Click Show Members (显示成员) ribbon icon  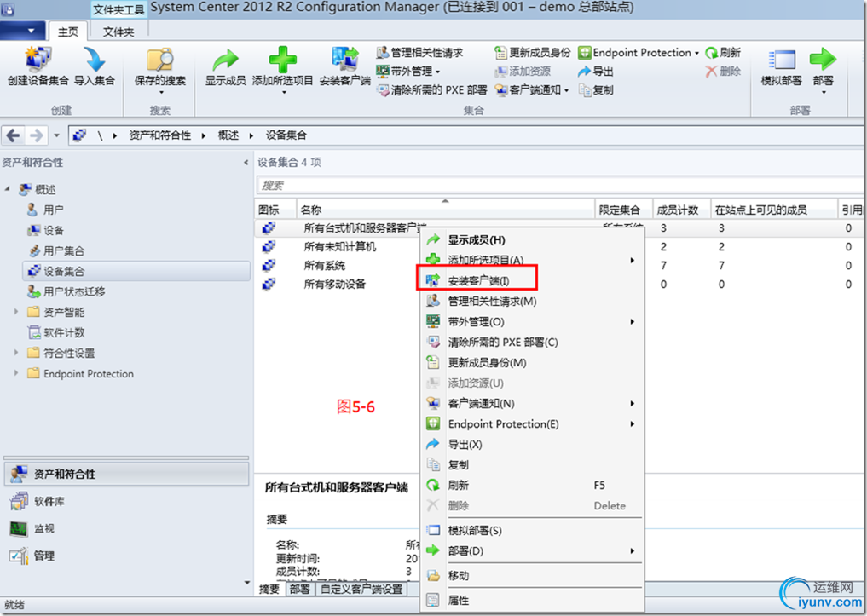[226, 59]
